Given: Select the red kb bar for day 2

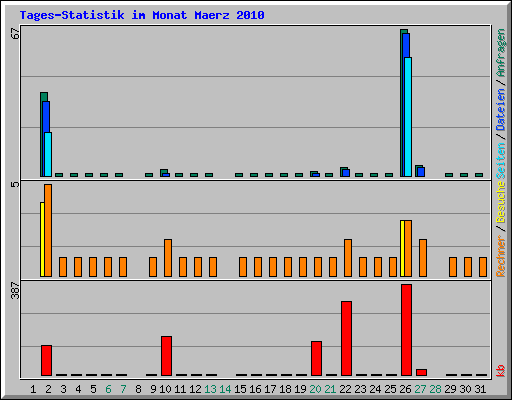Looking at the screenshot, I should (47, 360).
